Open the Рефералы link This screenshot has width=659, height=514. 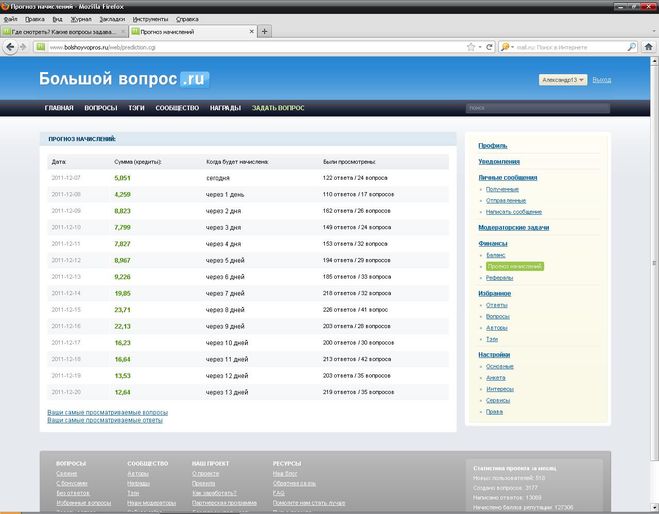pyautogui.click(x=499, y=278)
